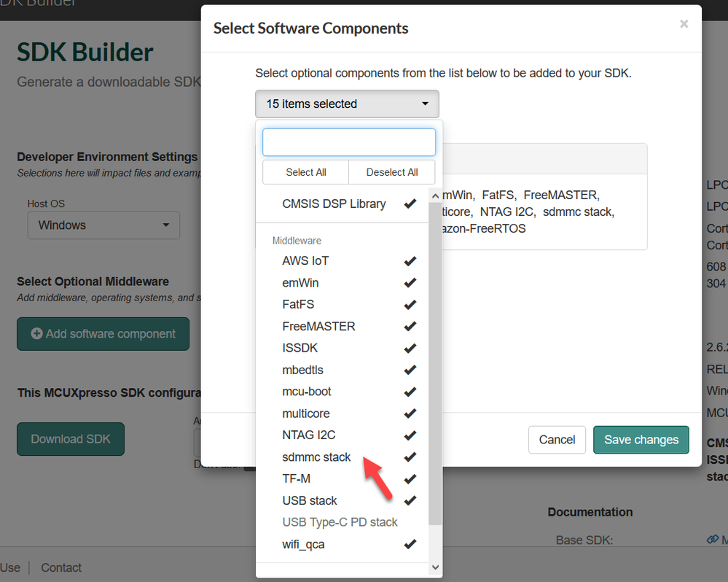
Task: Click the checkmark beside wifi_qca
Action: pyautogui.click(x=410, y=544)
